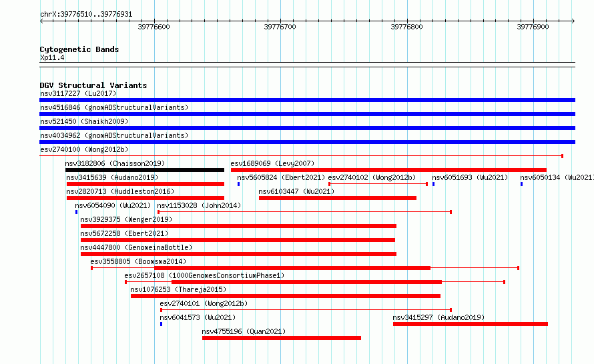Click the ruler's right arrow end
The height and width of the screenshot is (364, 594).
click(x=573, y=21)
